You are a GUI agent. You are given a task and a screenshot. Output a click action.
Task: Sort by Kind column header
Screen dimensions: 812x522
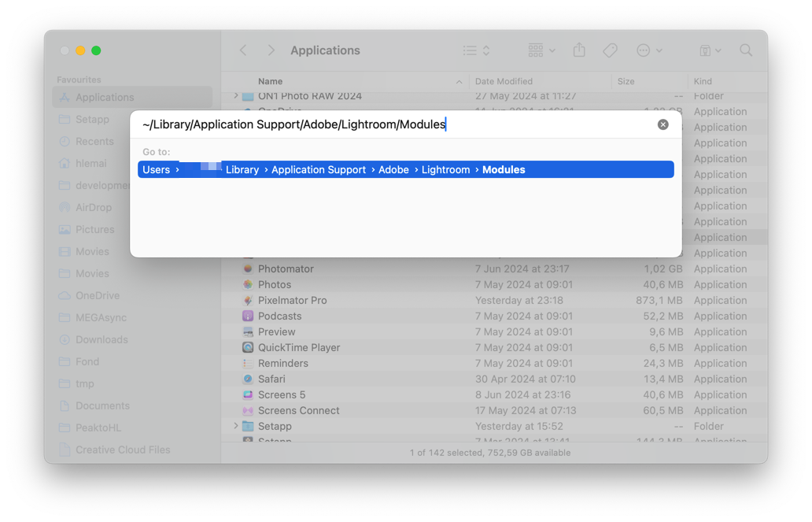pos(702,81)
